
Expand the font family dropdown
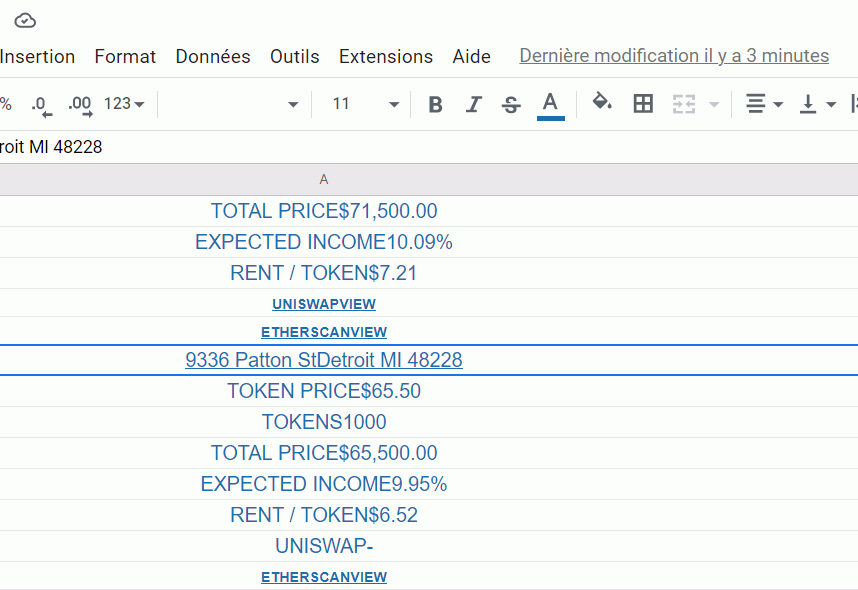point(292,104)
